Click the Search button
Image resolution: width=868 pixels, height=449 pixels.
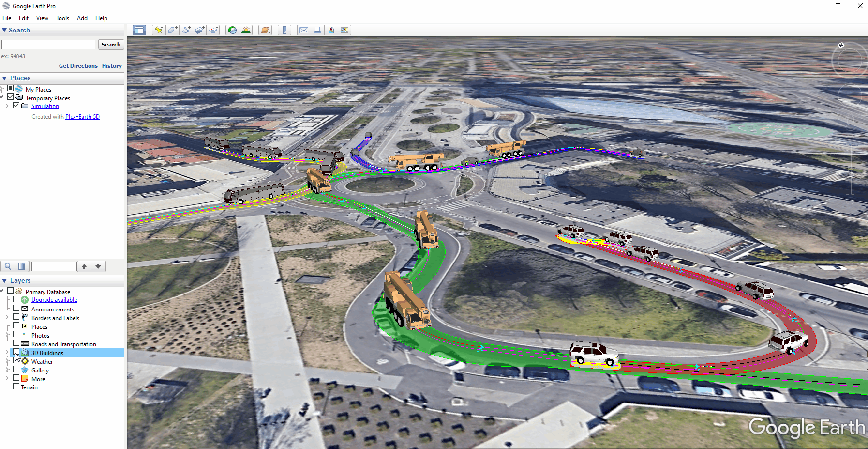[x=111, y=45]
